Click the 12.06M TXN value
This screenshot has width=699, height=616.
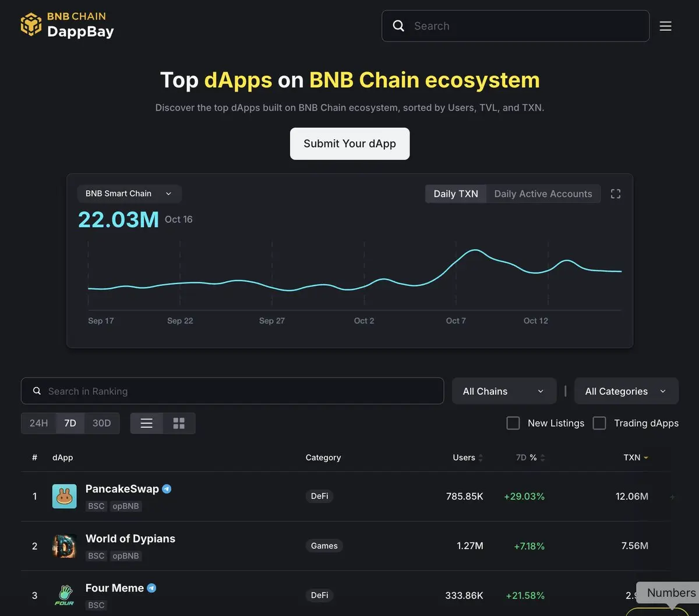point(632,497)
